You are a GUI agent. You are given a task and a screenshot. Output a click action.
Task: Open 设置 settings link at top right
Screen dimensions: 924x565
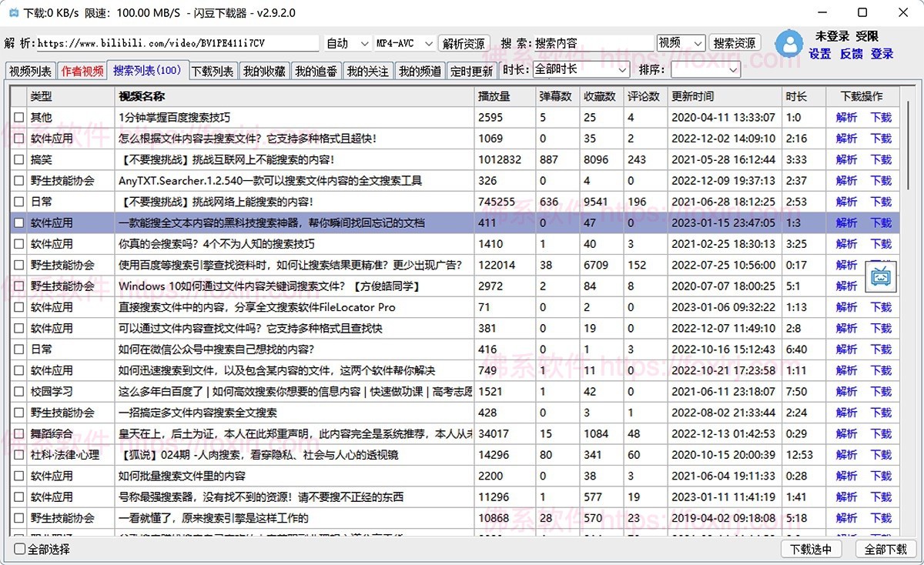(x=820, y=54)
